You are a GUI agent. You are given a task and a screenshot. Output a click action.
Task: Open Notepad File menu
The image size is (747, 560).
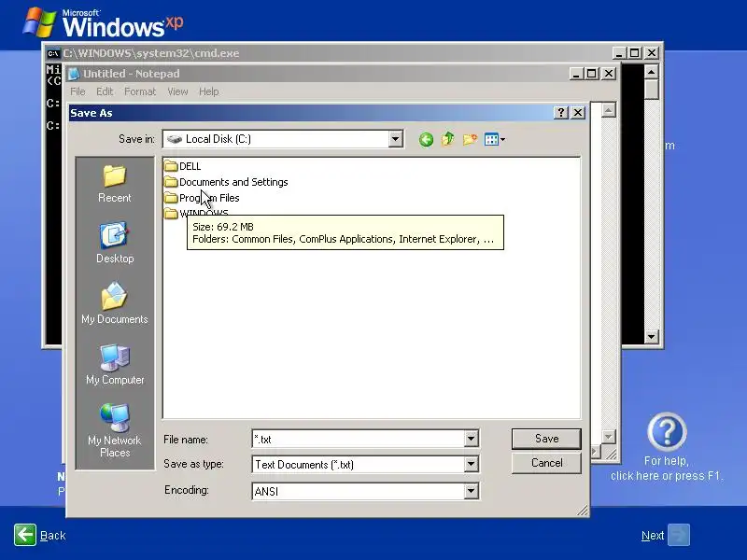point(78,91)
